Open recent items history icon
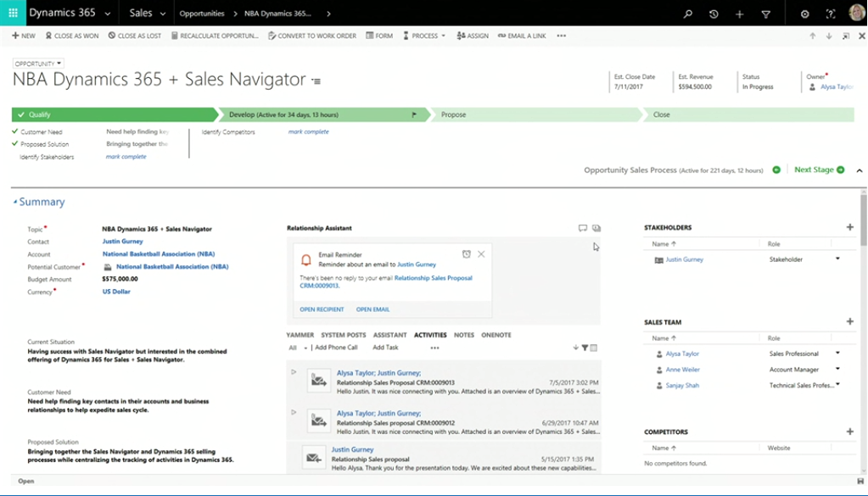This screenshot has height=496, width=868. click(x=714, y=14)
